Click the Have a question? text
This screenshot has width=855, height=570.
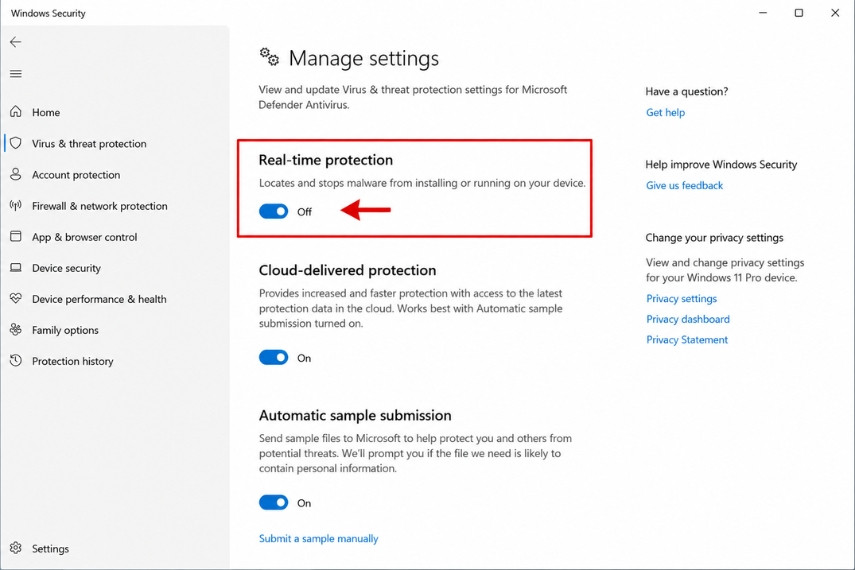tap(687, 92)
